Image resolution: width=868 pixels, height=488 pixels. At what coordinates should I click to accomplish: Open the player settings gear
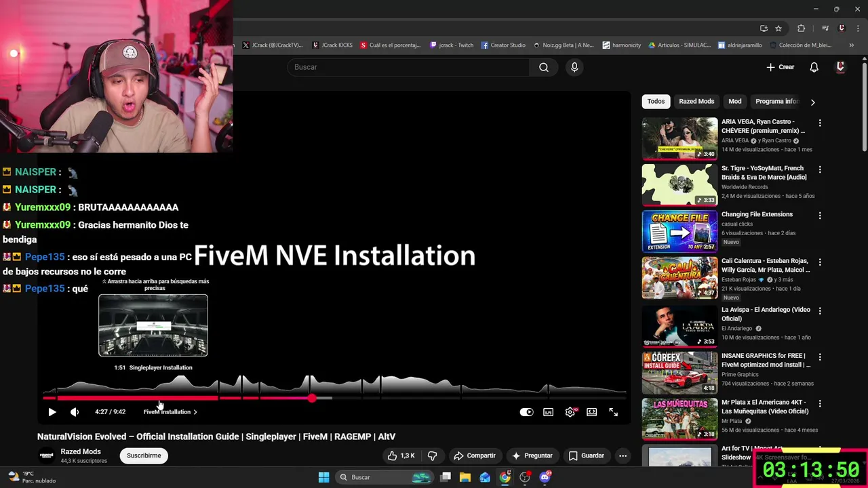click(570, 412)
